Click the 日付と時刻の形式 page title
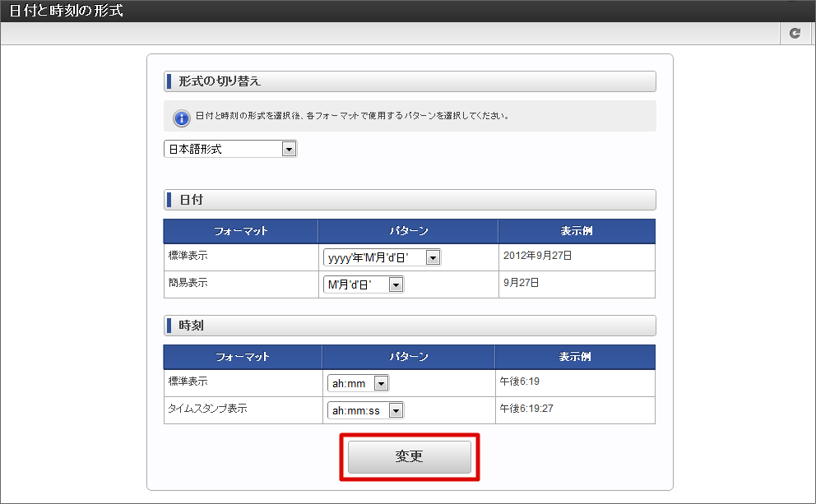Viewport: 816px width, 504px height. click(66, 11)
